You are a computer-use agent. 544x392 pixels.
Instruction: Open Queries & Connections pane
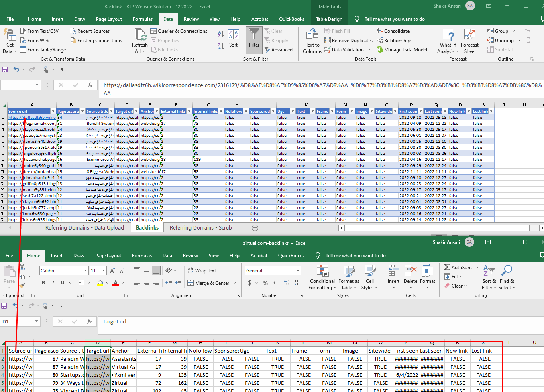point(179,31)
